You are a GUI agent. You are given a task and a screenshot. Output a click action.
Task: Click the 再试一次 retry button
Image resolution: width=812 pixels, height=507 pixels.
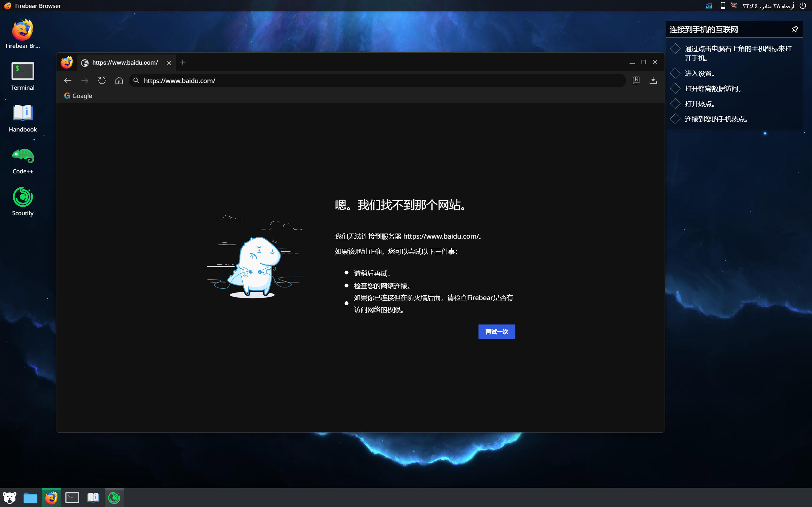[x=496, y=332]
